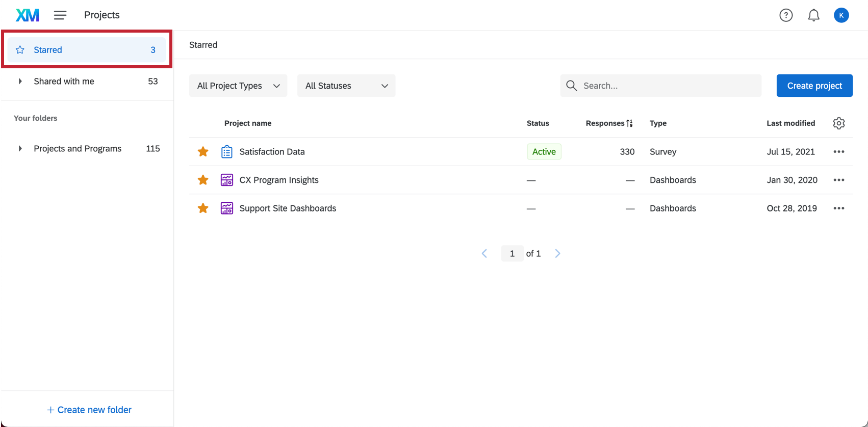Open the user account avatar
This screenshot has height=427, width=868.
[841, 15]
